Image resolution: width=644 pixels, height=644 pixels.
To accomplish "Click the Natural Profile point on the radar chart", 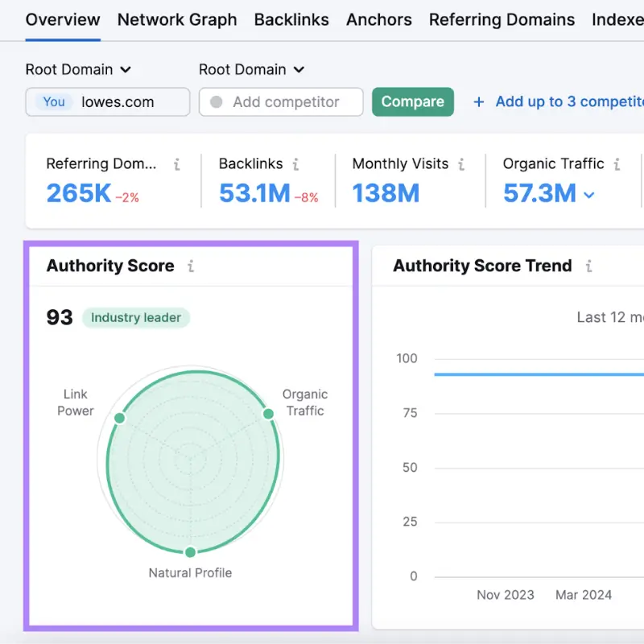I will (x=190, y=552).
